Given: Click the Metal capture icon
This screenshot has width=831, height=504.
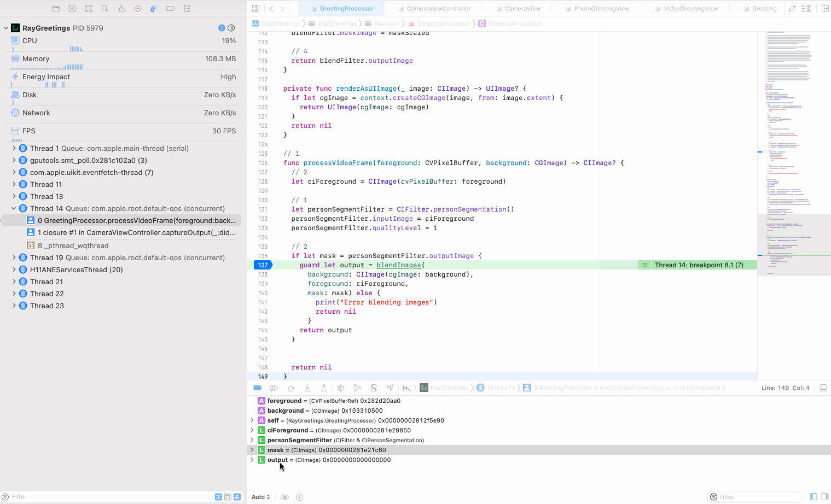Looking at the screenshot, I should click(406, 388).
